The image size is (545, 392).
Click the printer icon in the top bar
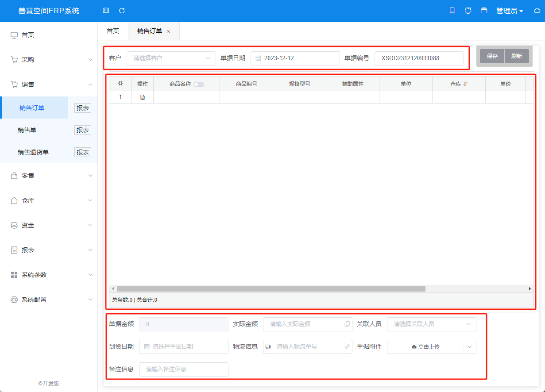tap(468, 11)
